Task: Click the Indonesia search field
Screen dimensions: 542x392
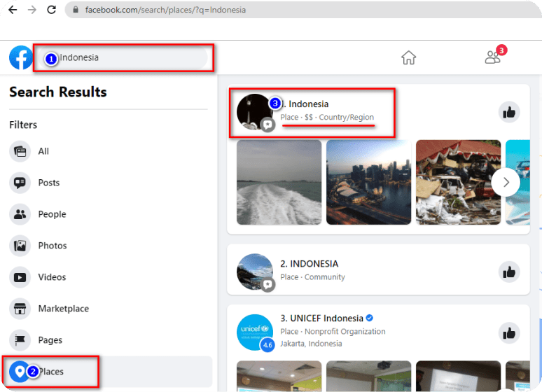Action: click(x=123, y=57)
